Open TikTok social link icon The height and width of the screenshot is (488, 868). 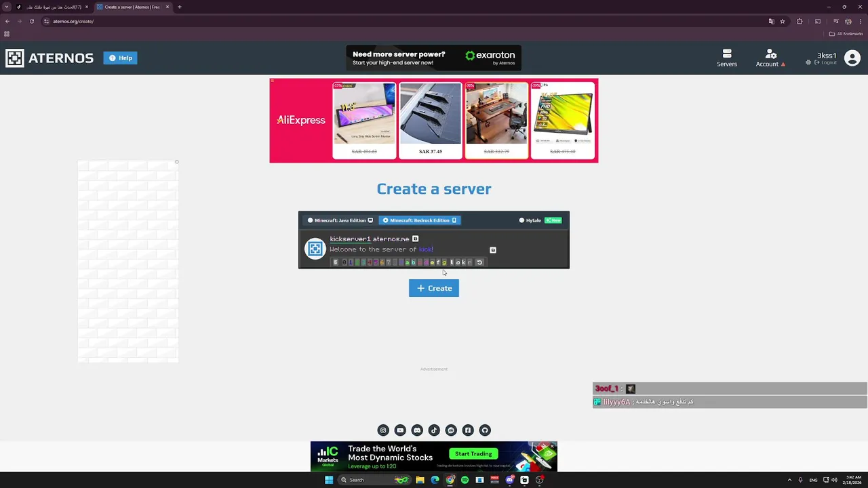pyautogui.click(x=434, y=430)
